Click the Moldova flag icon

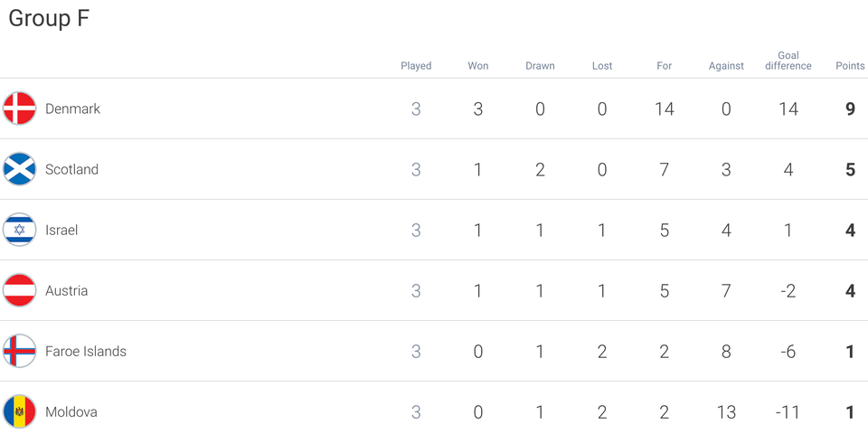(19, 412)
